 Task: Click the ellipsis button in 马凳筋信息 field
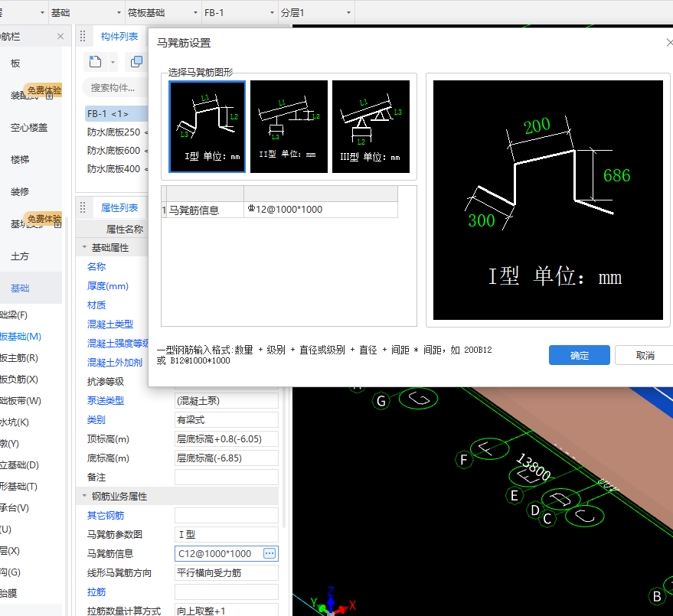click(x=269, y=553)
